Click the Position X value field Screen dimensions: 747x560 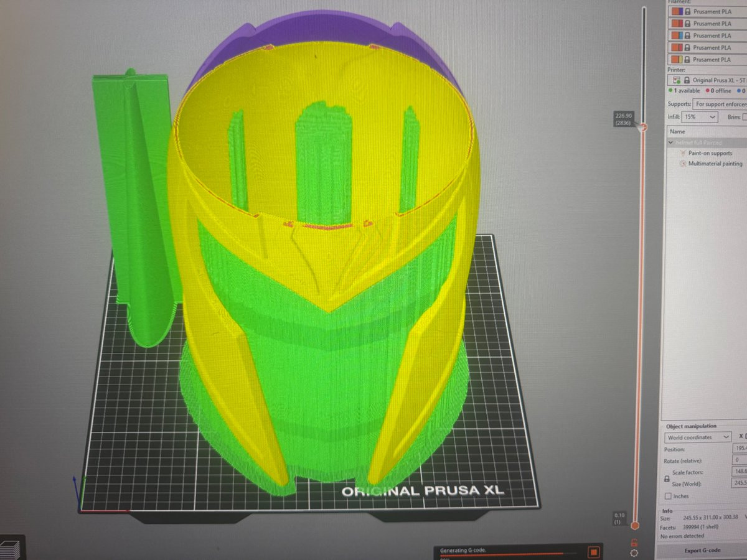740,449
